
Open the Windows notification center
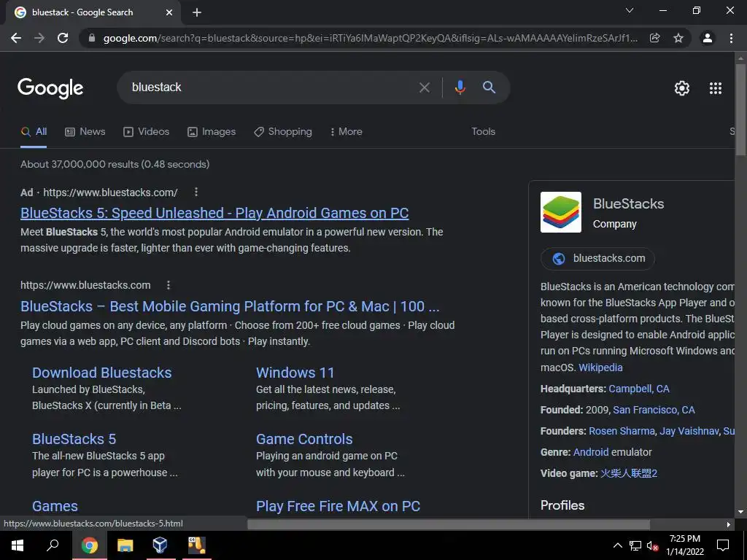(x=723, y=545)
